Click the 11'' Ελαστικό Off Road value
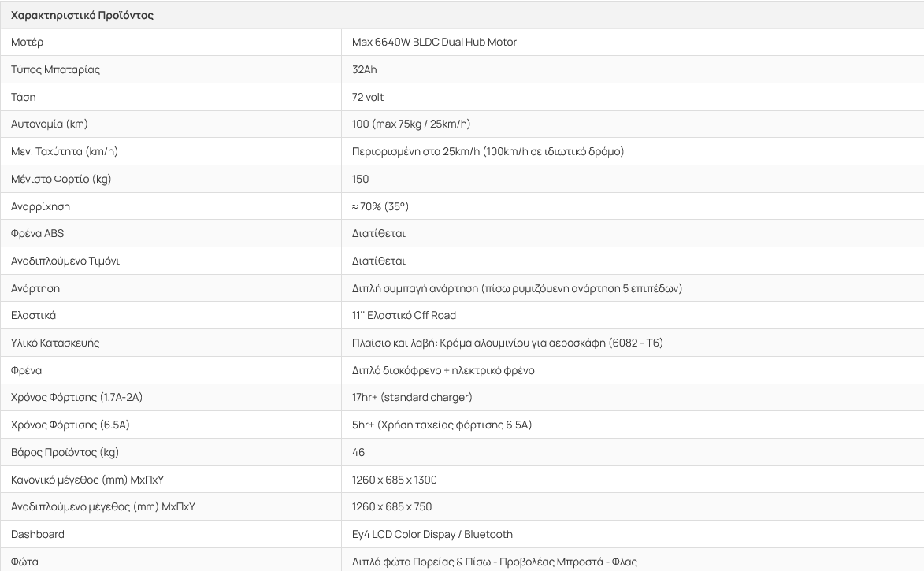 click(404, 315)
